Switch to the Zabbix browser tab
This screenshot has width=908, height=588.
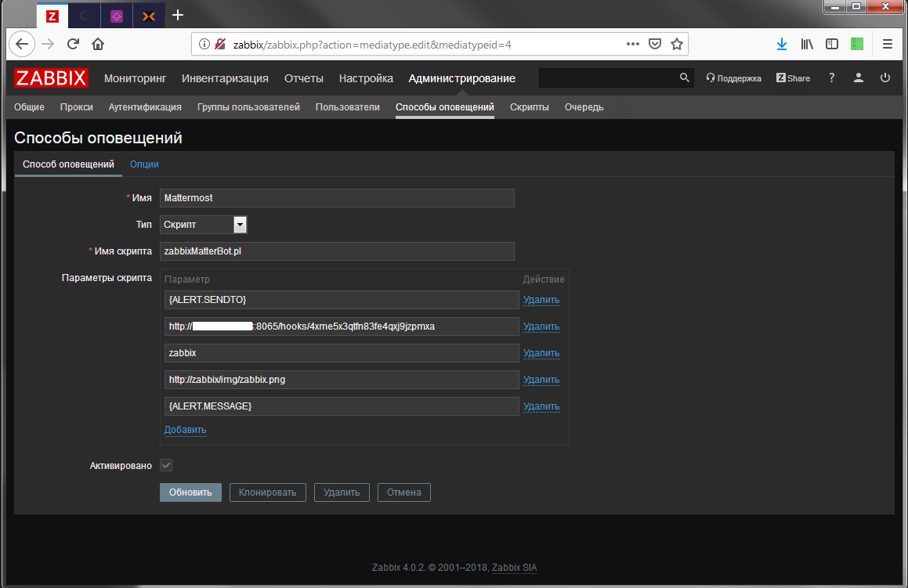pyautogui.click(x=52, y=16)
